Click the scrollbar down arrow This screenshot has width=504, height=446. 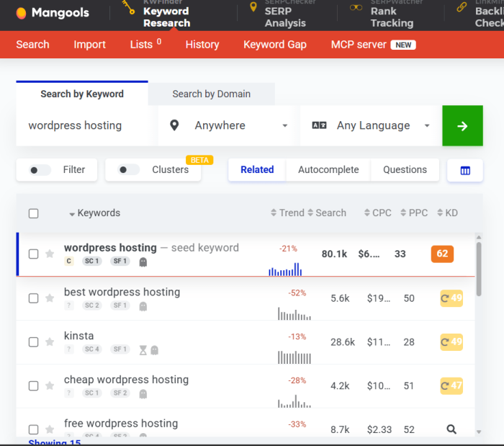(479, 432)
